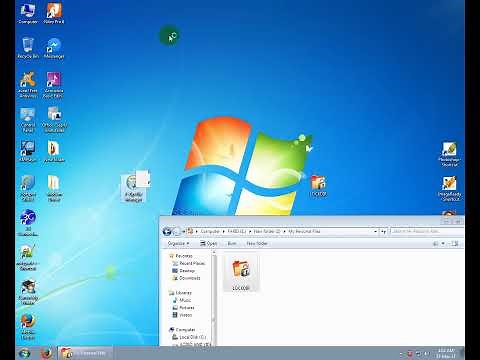
Task: Focus the Explorer search field
Action: (426, 231)
